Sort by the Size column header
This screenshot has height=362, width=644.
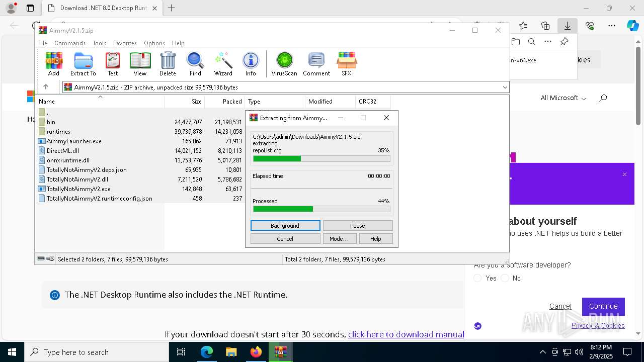185,101
